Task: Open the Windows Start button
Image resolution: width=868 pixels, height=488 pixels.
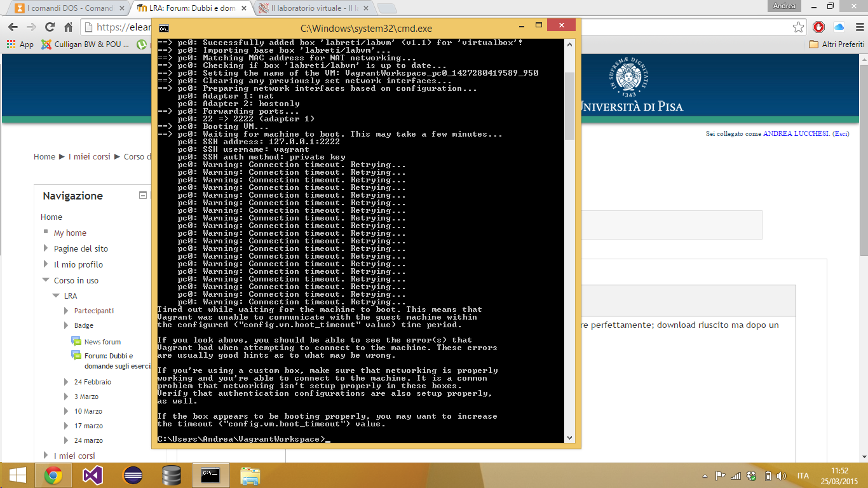Action: tap(17, 475)
